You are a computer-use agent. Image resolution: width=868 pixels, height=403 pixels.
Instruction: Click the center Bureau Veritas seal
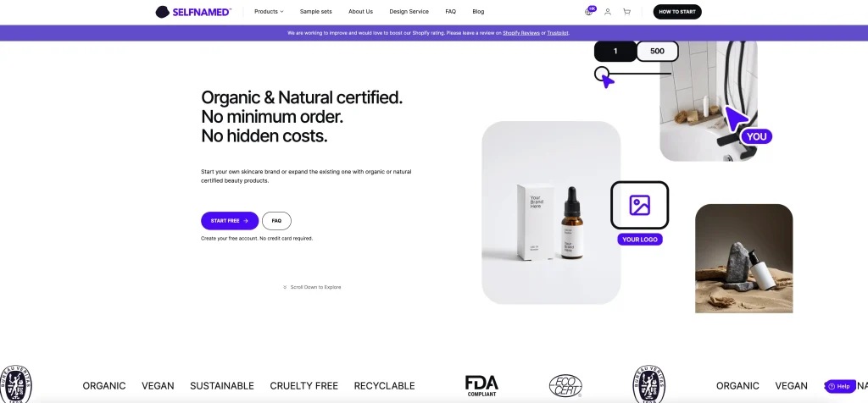click(x=648, y=384)
